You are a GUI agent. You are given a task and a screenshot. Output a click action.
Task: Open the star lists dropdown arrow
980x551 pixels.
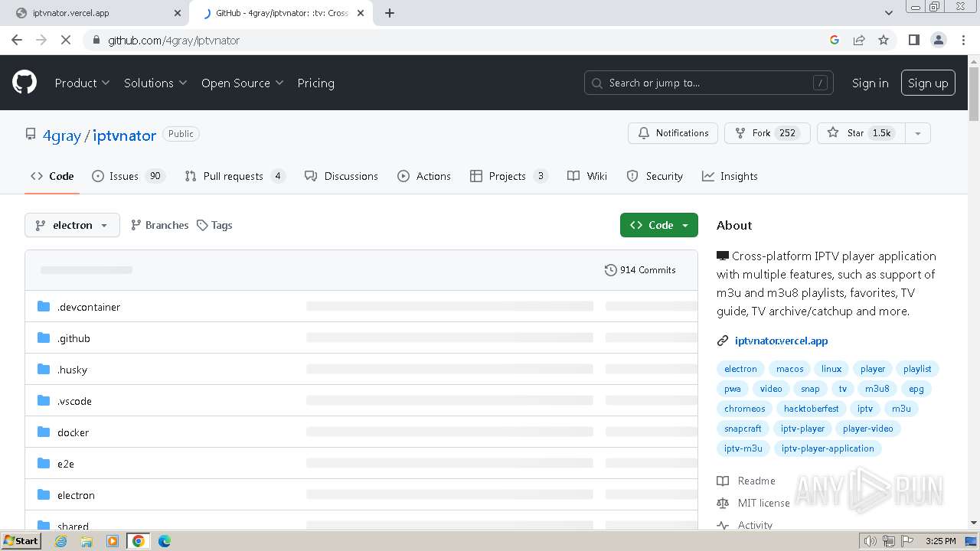(x=917, y=133)
